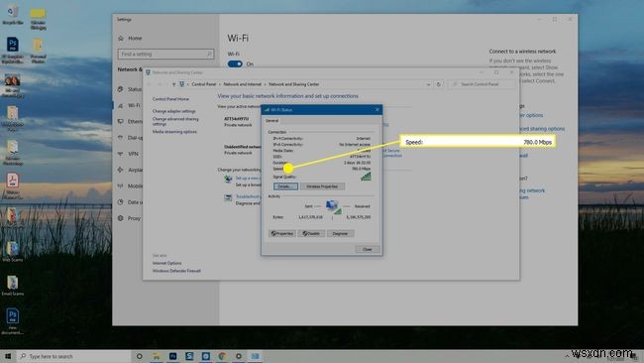Screen dimensions: 644x363
Task: Click the Home icon in Settings
Action: tap(121, 39)
